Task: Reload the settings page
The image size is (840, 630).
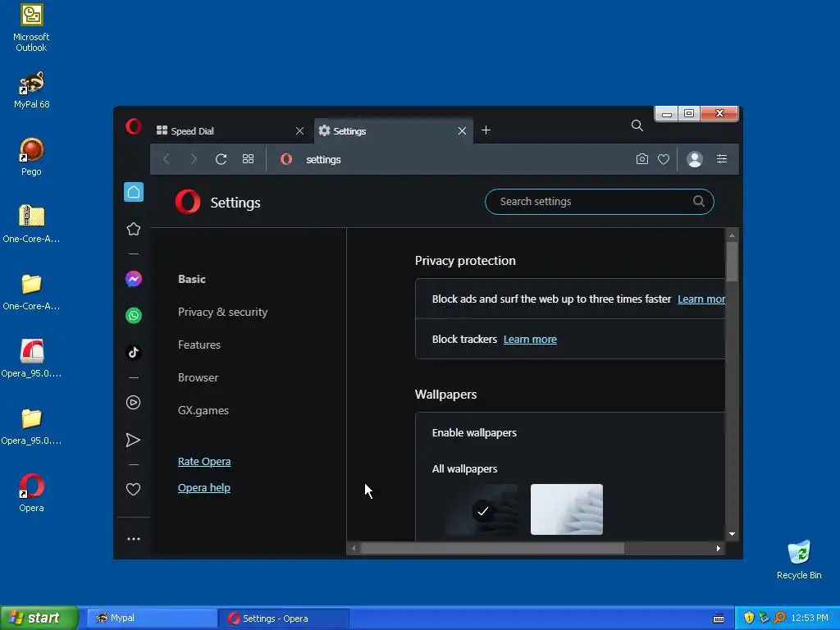Action: 221,159
